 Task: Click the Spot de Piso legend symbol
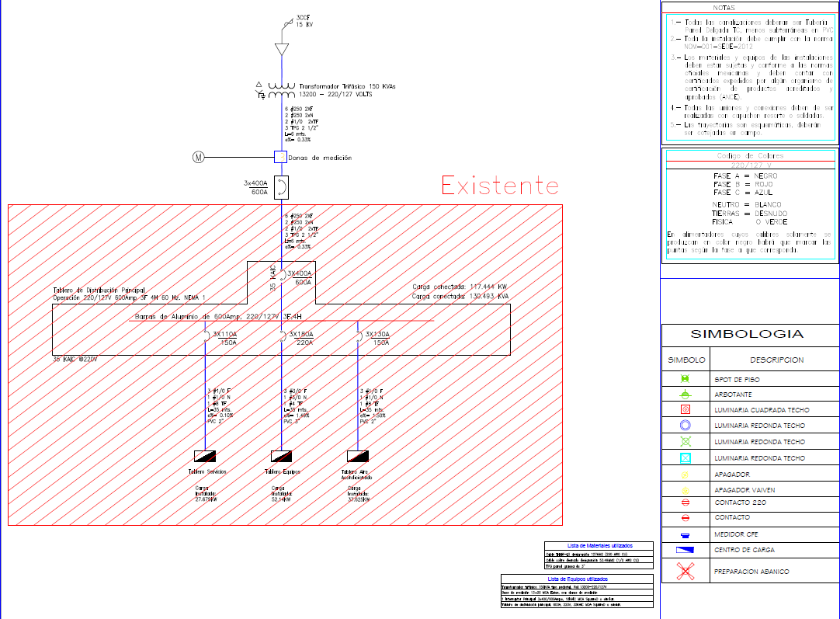[x=685, y=379]
